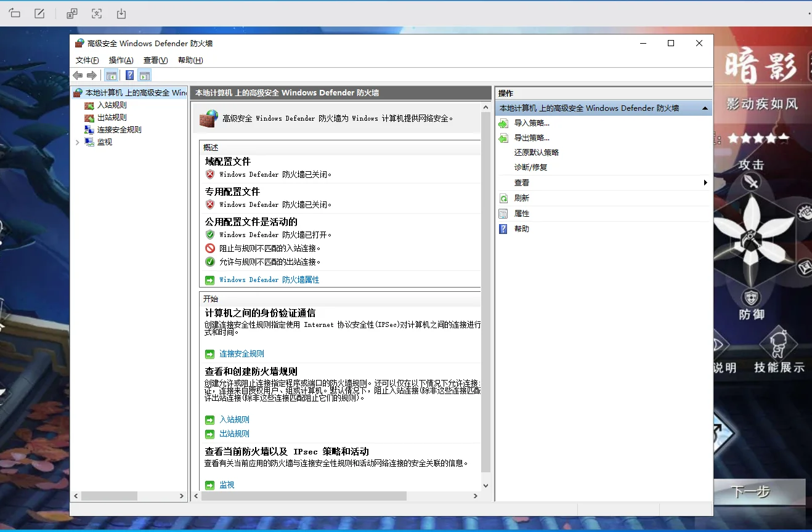Select the root 本地计算机 tree node
Viewport: 812px width, 532px height.
(x=136, y=93)
